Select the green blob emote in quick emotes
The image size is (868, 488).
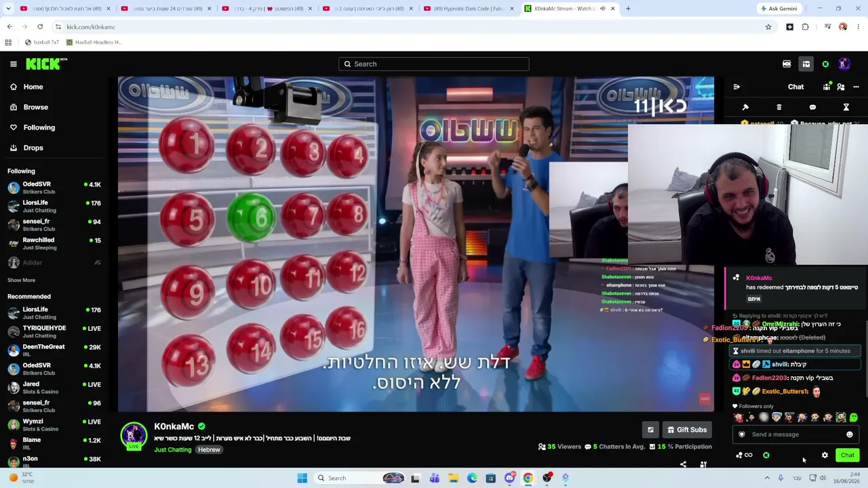pyautogui.click(x=854, y=418)
